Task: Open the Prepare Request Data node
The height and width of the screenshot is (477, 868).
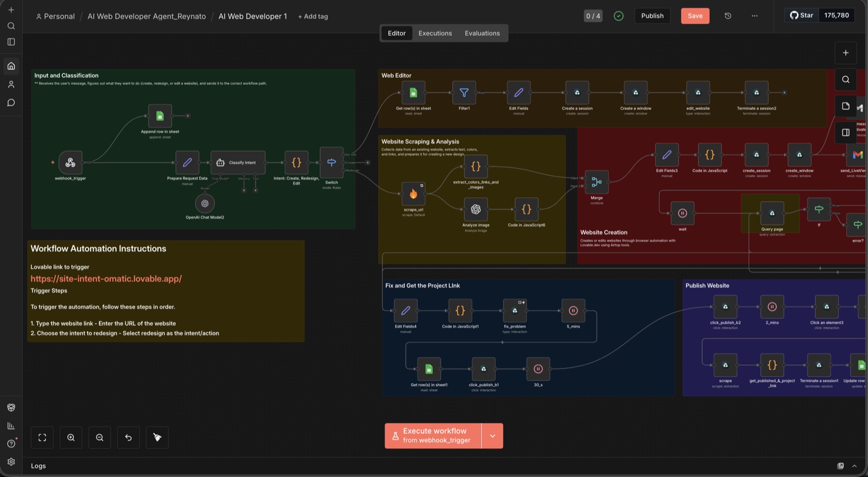Action: [187, 162]
